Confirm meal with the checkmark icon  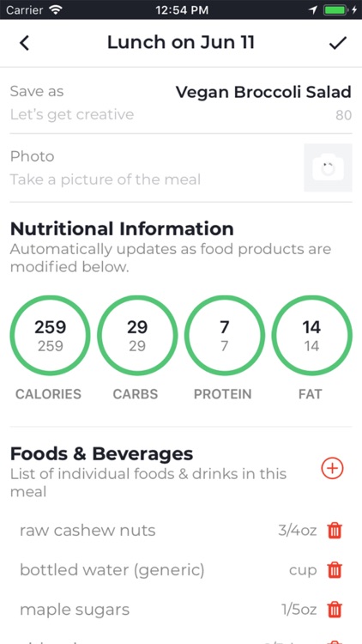pyautogui.click(x=338, y=43)
